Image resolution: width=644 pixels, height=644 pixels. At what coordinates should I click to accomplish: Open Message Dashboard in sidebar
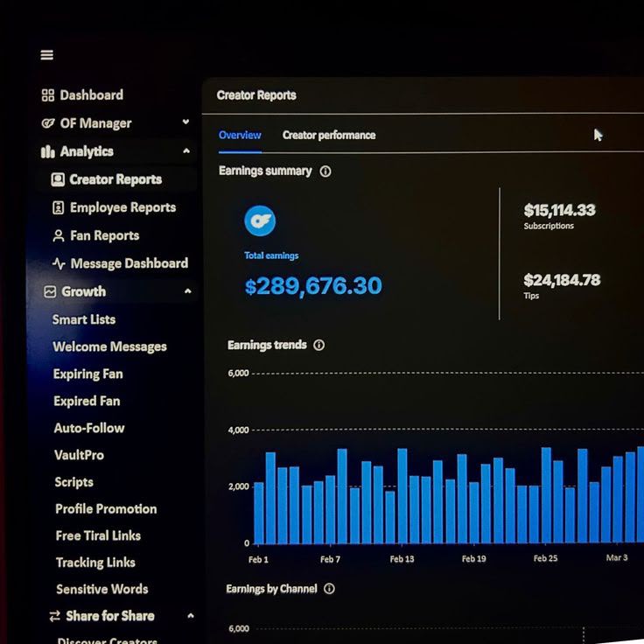[x=129, y=263]
